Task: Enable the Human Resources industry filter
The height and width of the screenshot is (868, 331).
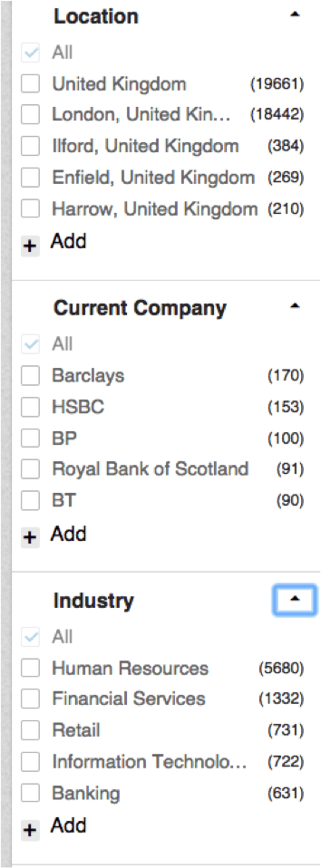Action: [x=30, y=668]
